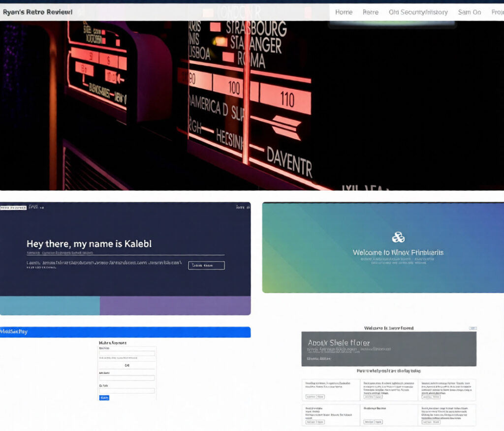Click the white cube logo icon

398,238
